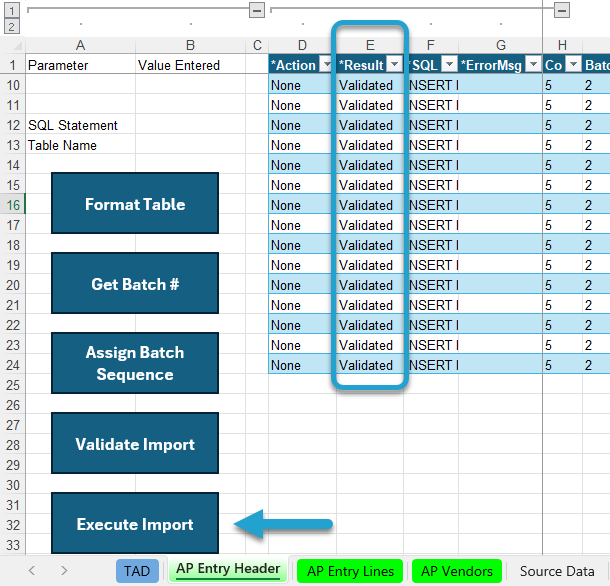Select column C header
The width and height of the screenshot is (610, 586).
point(257,45)
